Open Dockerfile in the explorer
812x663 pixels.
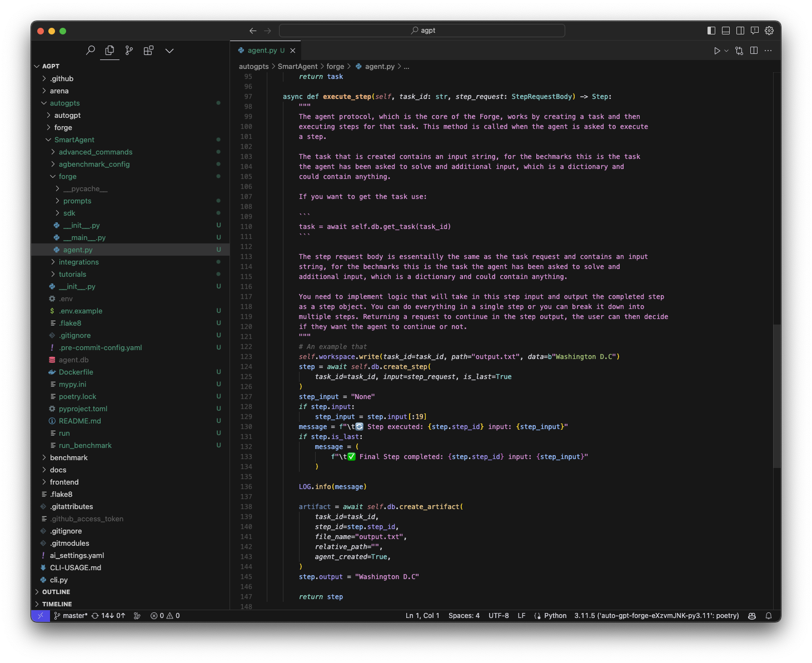coord(76,372)
